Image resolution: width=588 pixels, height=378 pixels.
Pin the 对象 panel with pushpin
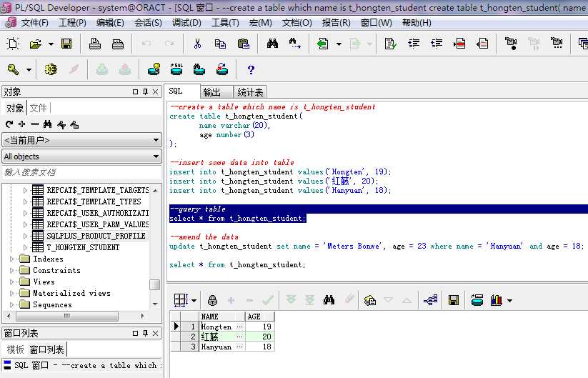point(145,91)
